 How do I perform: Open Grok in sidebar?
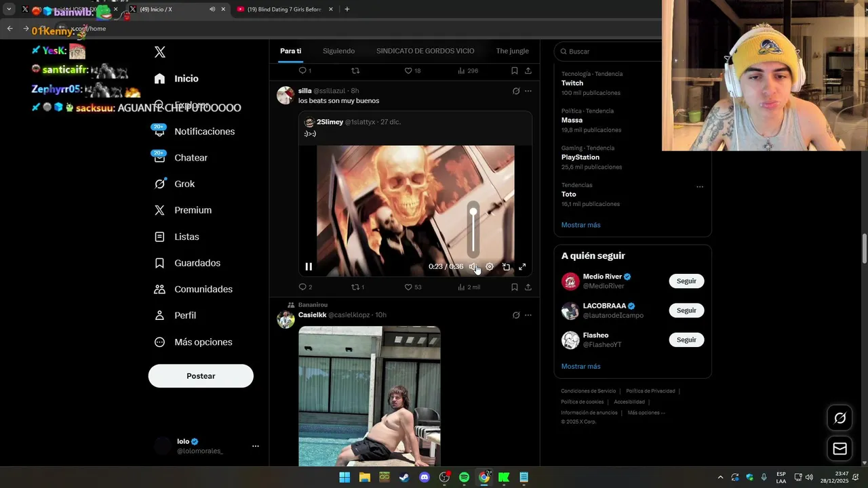(x=174, y=184)
